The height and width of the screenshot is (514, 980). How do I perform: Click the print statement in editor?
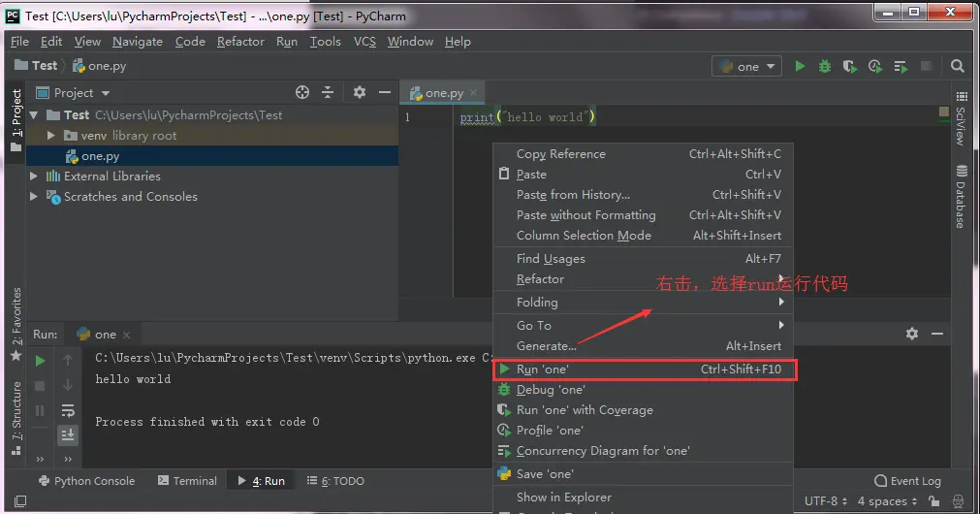point(527,117)
